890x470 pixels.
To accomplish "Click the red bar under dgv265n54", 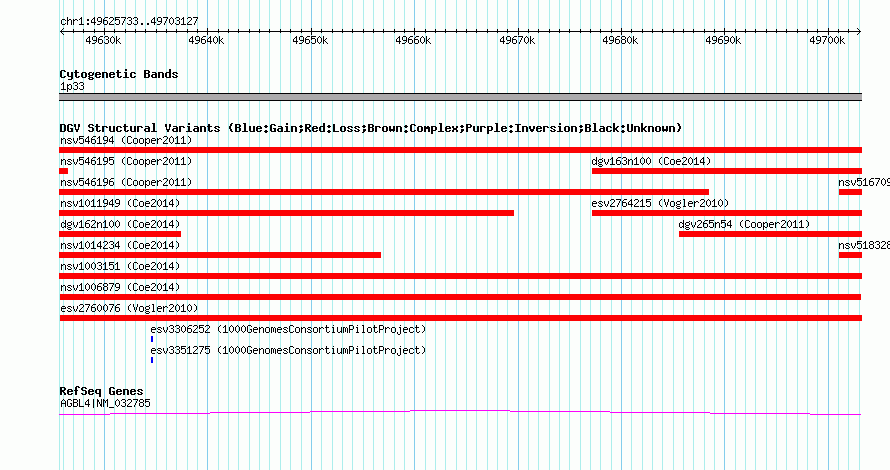I will pos(770,234).
